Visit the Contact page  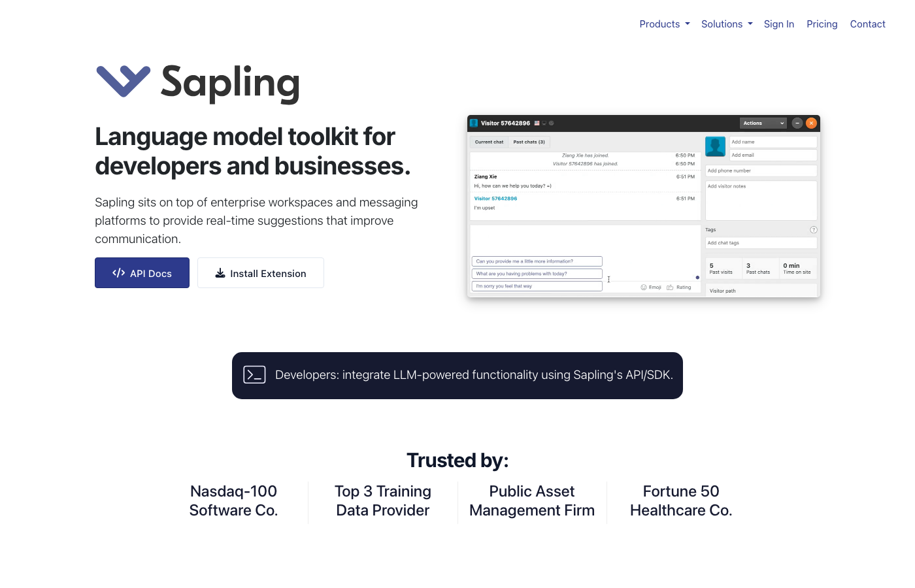pyautogui.click(x=867, y=24)
